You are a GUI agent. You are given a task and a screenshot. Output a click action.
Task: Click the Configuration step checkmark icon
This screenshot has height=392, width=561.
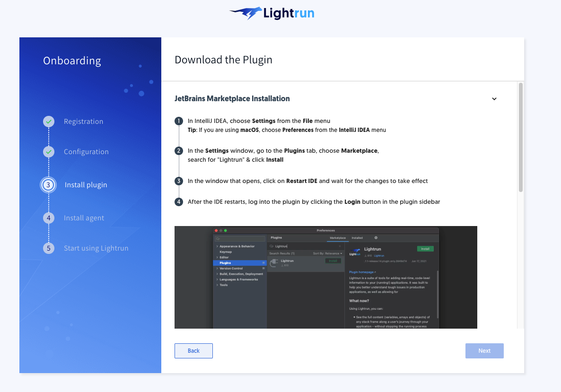pos(49,152)
